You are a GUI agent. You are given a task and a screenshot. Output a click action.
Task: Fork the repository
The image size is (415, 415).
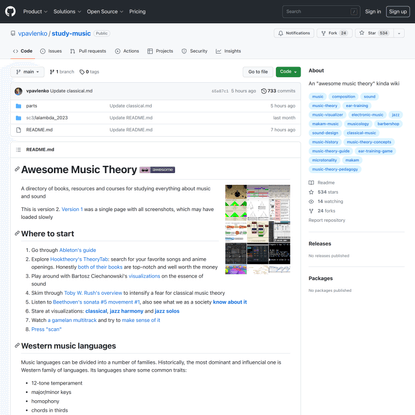334,33
